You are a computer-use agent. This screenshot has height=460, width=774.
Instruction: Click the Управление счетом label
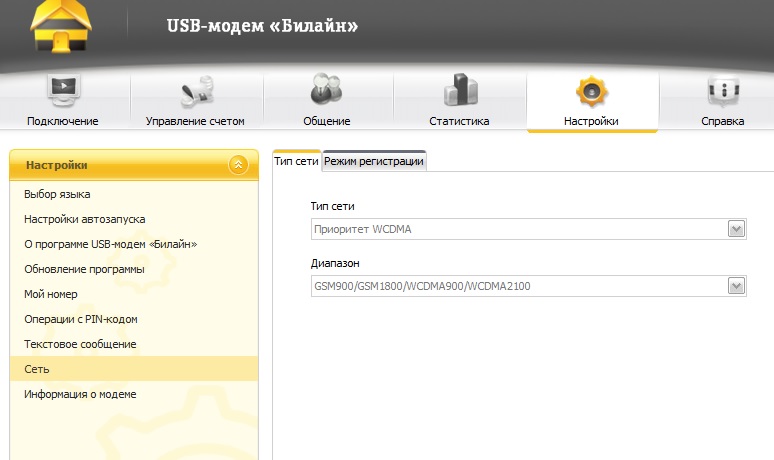[x=195, y=121]
